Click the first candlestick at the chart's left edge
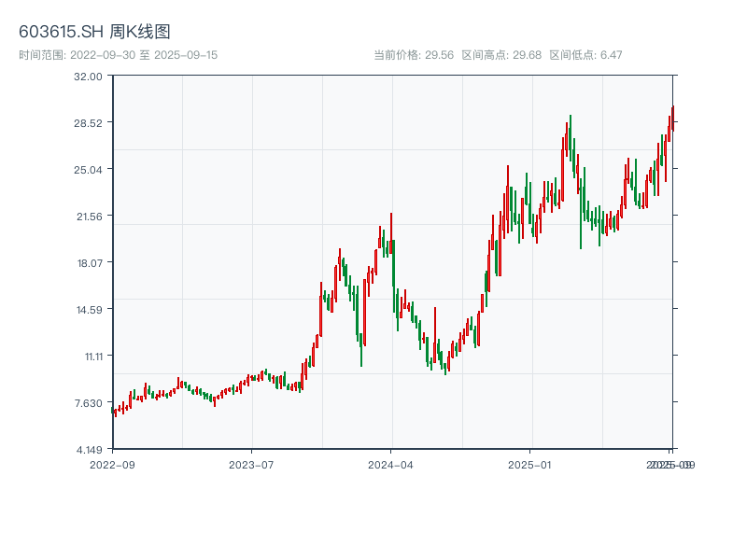Image resolution: width=747 pixels, height=560 pixels. (112, 411)
